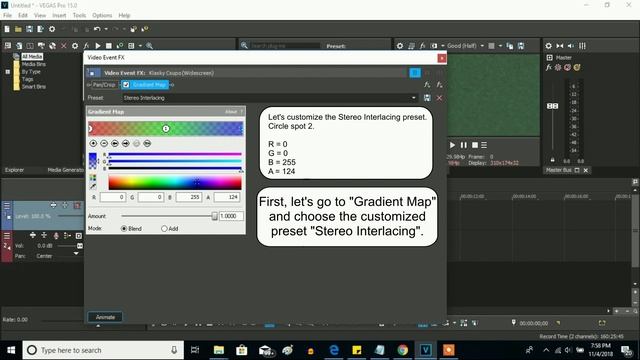Click the Search plug-ins field
The image size is (640, 360).
pos(284,46)
